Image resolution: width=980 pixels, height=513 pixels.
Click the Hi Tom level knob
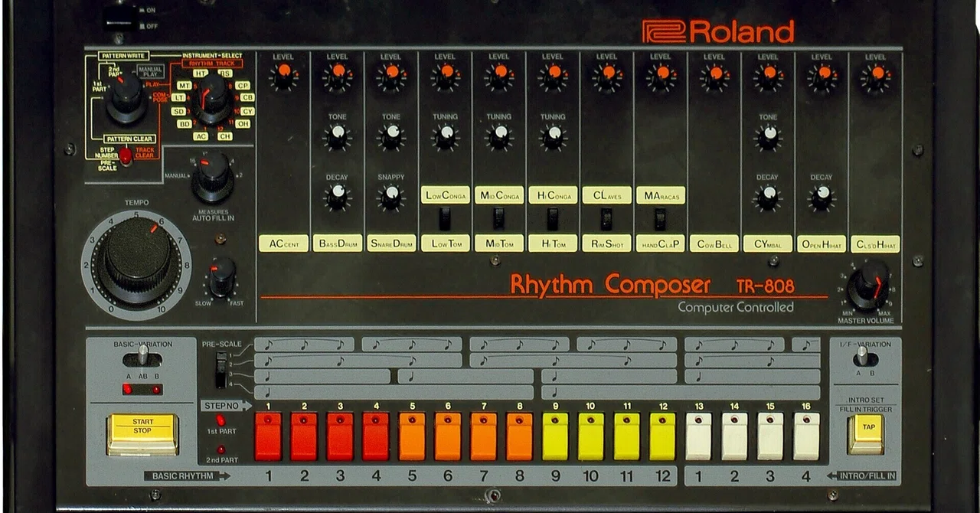[553, 77]
